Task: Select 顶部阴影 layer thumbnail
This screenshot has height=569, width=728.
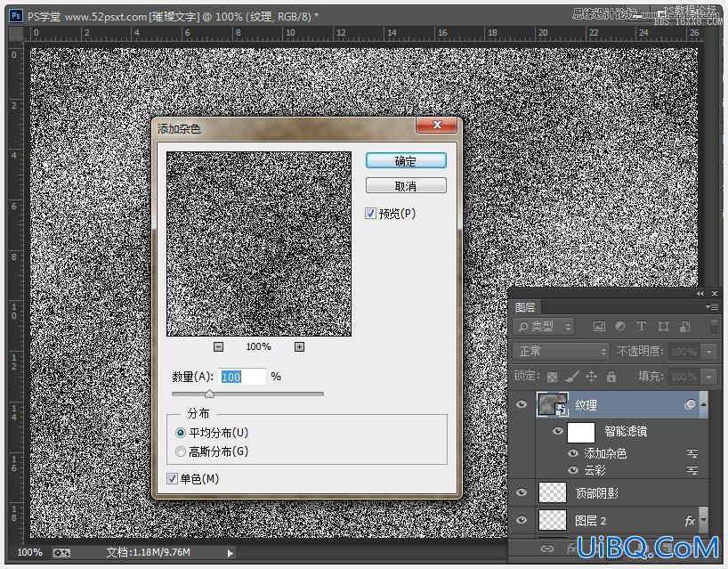Action: coord(553,492)
